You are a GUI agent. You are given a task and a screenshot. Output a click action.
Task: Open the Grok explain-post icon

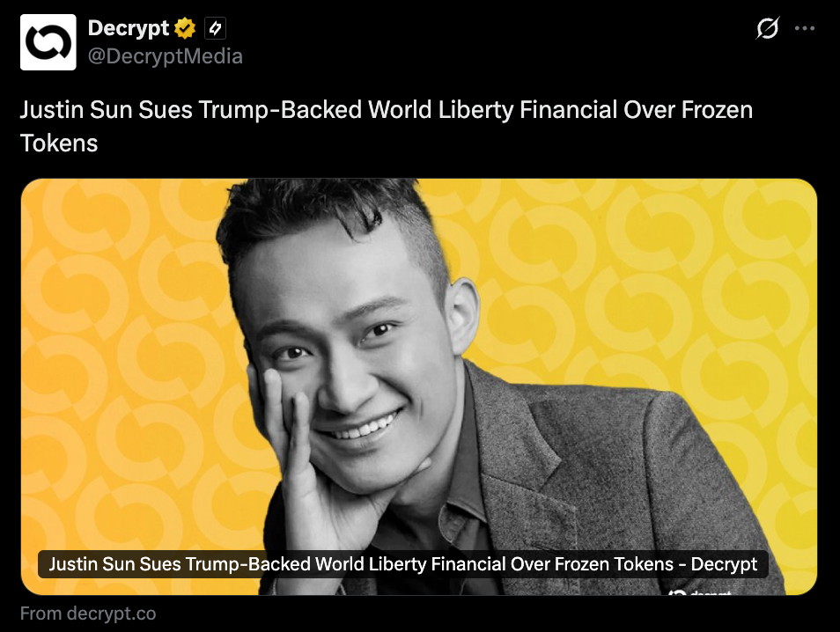767,28
